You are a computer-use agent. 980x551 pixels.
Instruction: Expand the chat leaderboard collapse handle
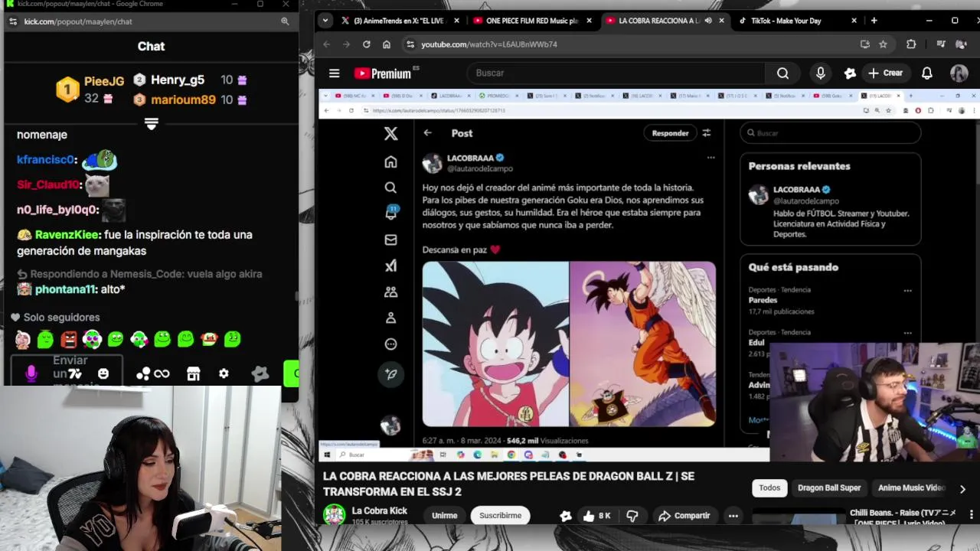coord(151,123)
